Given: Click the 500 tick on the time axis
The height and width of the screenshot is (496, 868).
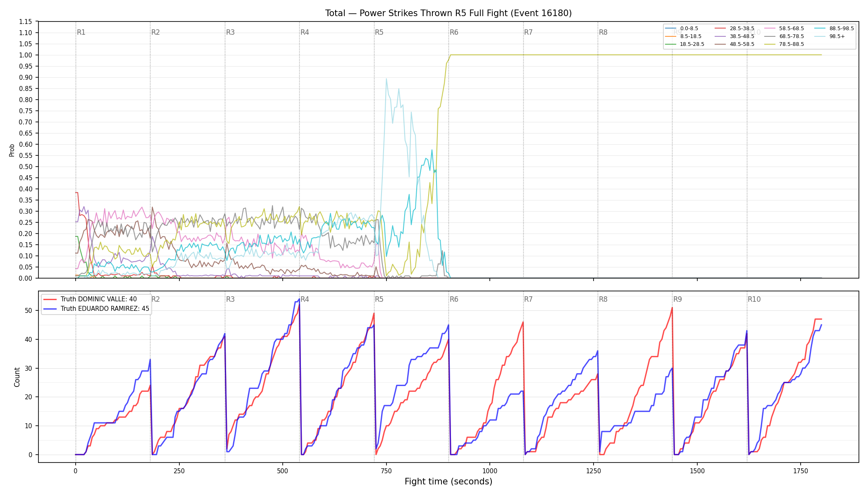Looking at the screenshot, I should click(283, 471).
